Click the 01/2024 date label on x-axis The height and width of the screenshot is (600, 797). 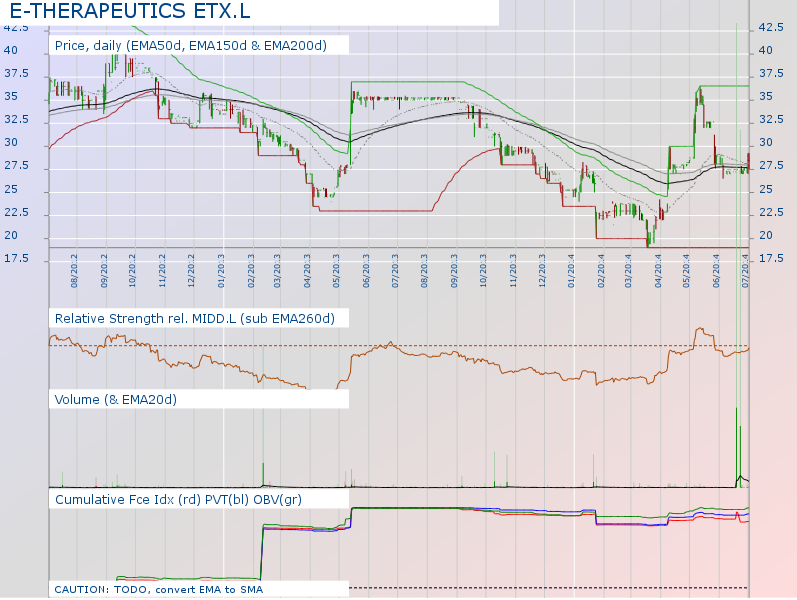click(x=571, y=271)
